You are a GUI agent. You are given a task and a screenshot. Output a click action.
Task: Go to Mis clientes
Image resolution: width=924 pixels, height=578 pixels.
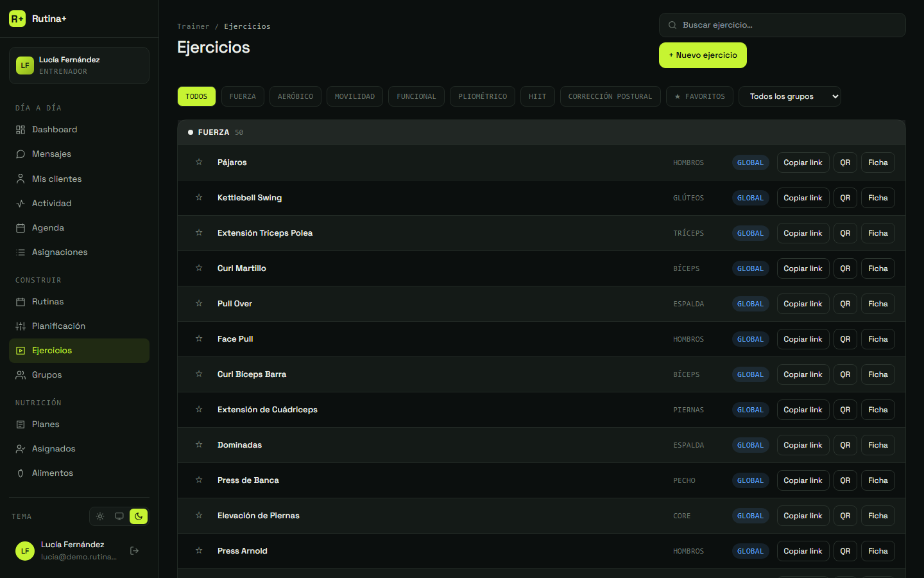coord(79,179)
